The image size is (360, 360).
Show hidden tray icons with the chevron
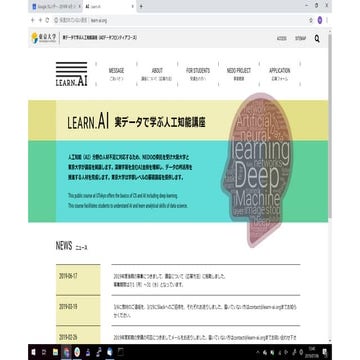pyautogui.click(x=258, y=352)
